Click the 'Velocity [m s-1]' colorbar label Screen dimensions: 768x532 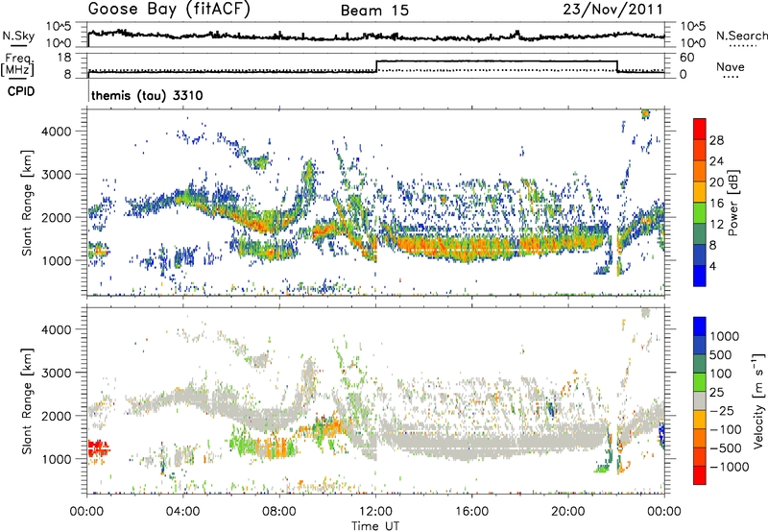tap(758, 400)
